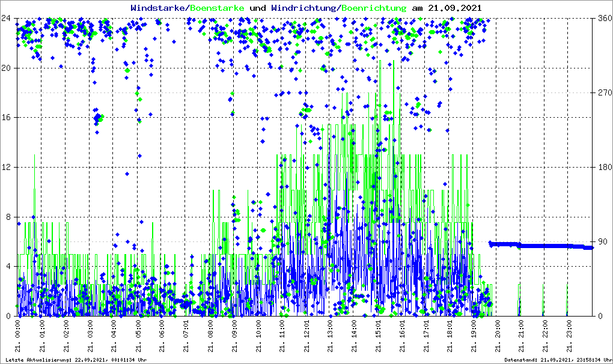Click the 8 wind-strength axis label

pyautogui.click(x=8, y=217)
